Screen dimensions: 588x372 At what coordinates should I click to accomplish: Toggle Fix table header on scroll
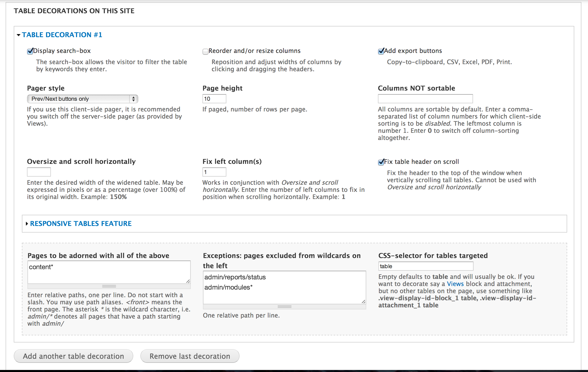pos(381,162)
